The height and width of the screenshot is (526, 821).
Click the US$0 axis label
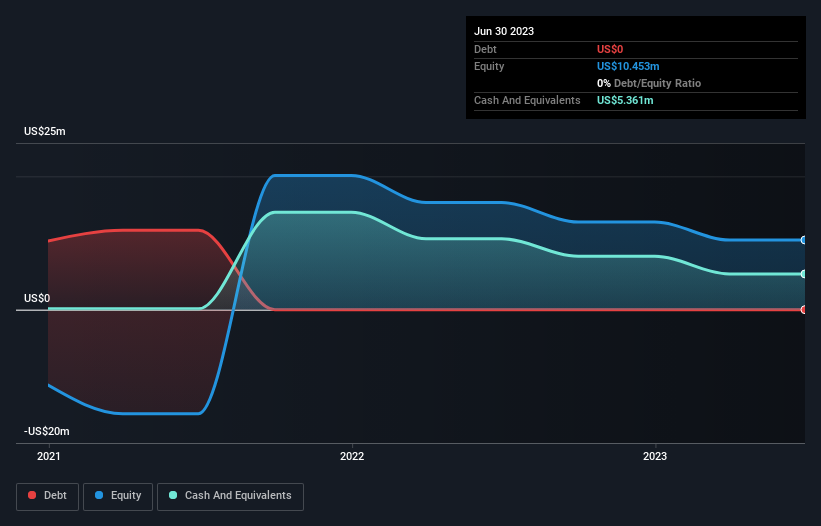(x=37, y=298)
